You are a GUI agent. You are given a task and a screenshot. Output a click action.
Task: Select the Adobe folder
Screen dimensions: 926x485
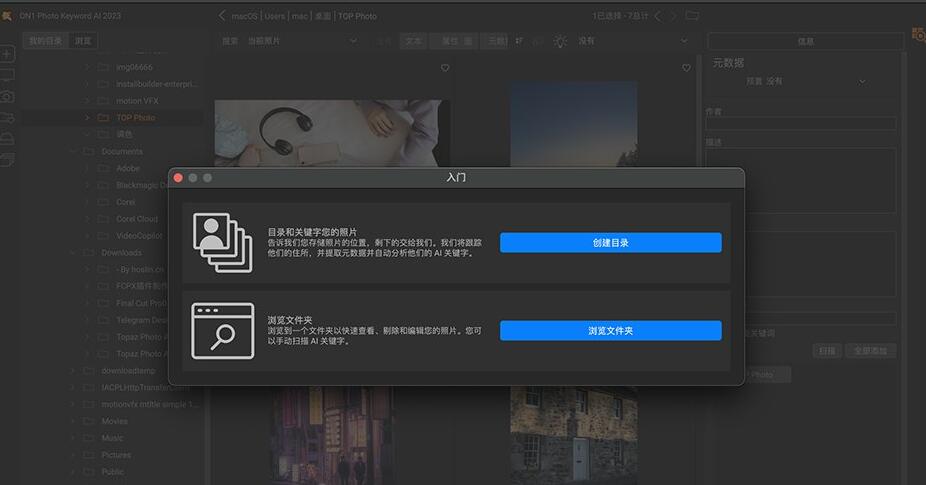[x=128, y=168]
